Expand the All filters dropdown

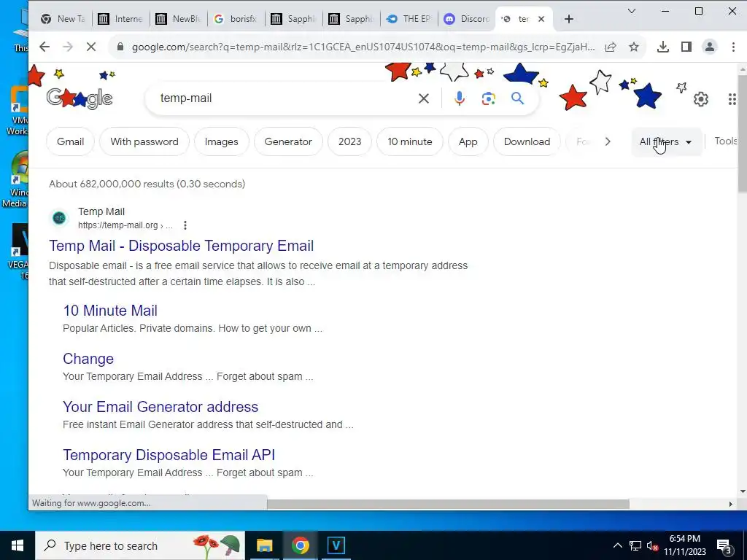665,142
